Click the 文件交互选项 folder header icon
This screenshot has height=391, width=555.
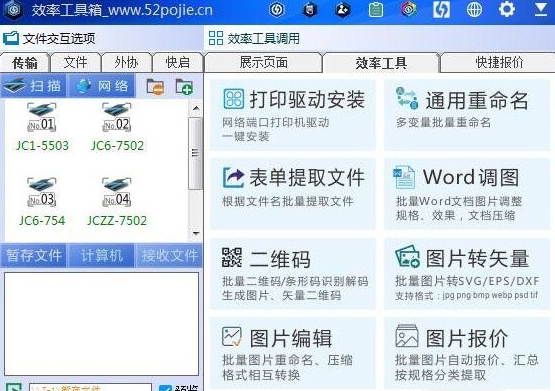pos(11,38)
